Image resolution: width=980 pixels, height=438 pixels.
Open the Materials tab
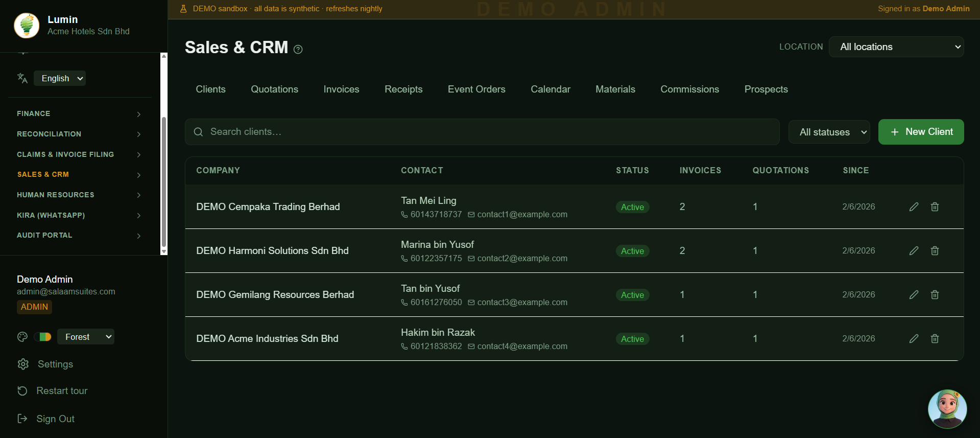pyautogui.click(x=615, y=89)
